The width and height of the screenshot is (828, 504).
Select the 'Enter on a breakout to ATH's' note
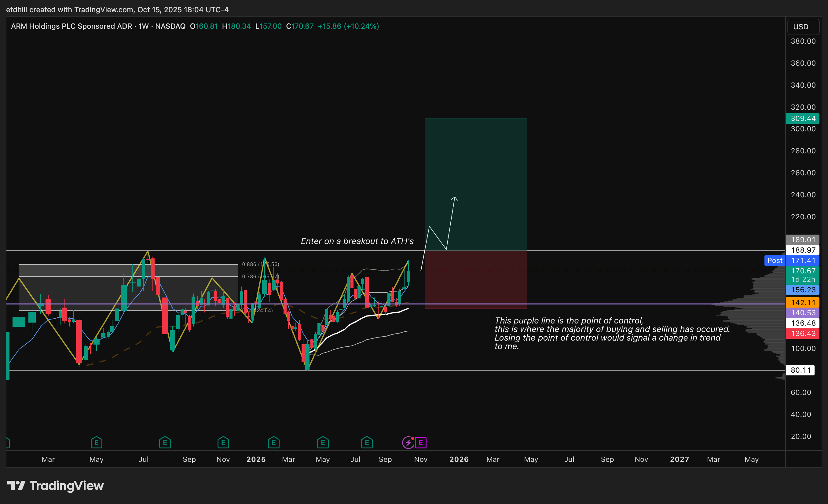(357, 241)
